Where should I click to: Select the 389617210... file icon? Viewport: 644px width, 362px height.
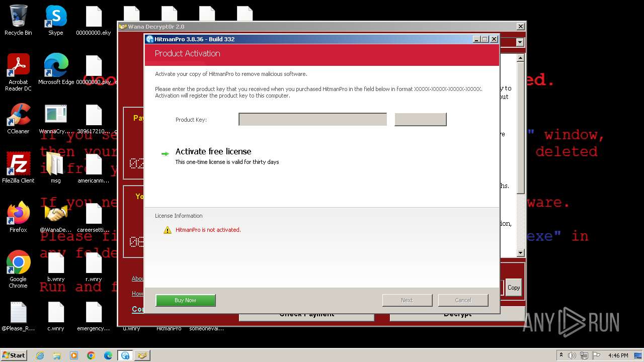(x=94, y=119)
